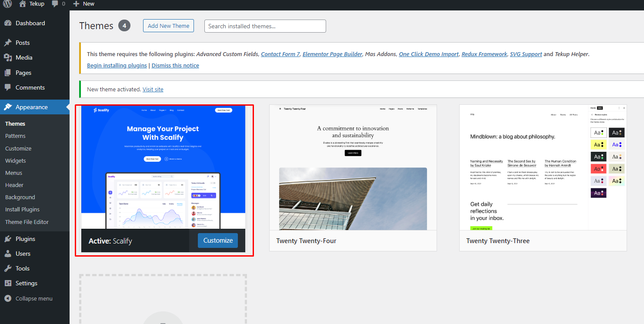The width and height of the screenshot is (644, 324).
Task: Select the Twenty Twenty-Three theme screenshot
Action: [543, 167]
